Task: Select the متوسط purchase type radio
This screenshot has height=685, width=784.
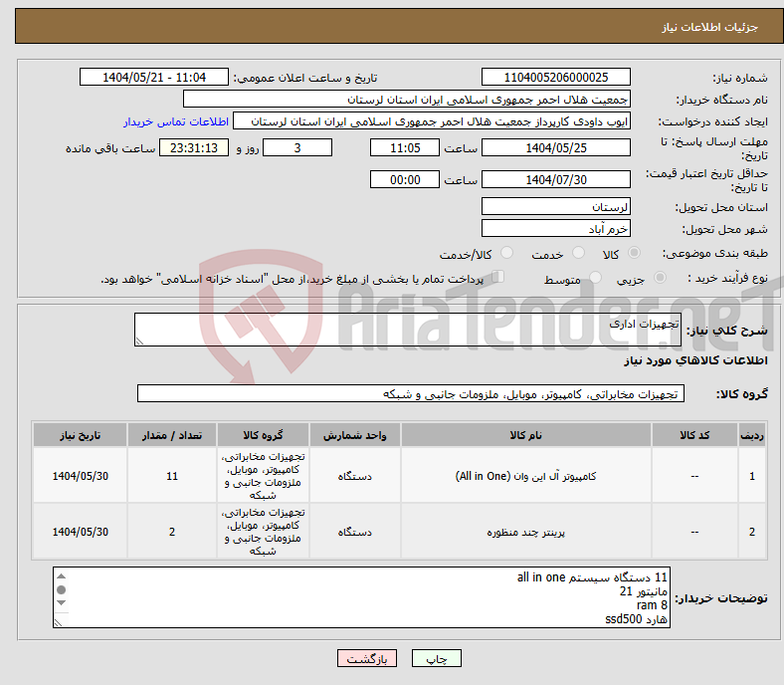Action: [x=596, y=277]
